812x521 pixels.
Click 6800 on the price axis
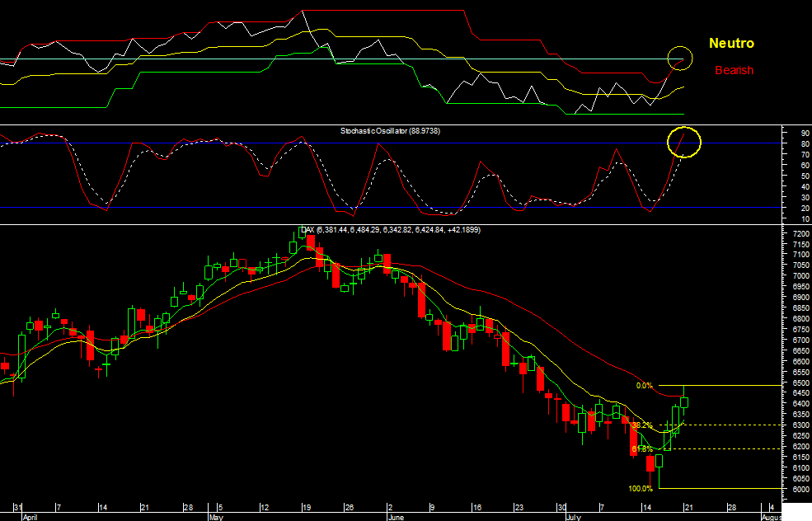(x=800, y=319)
